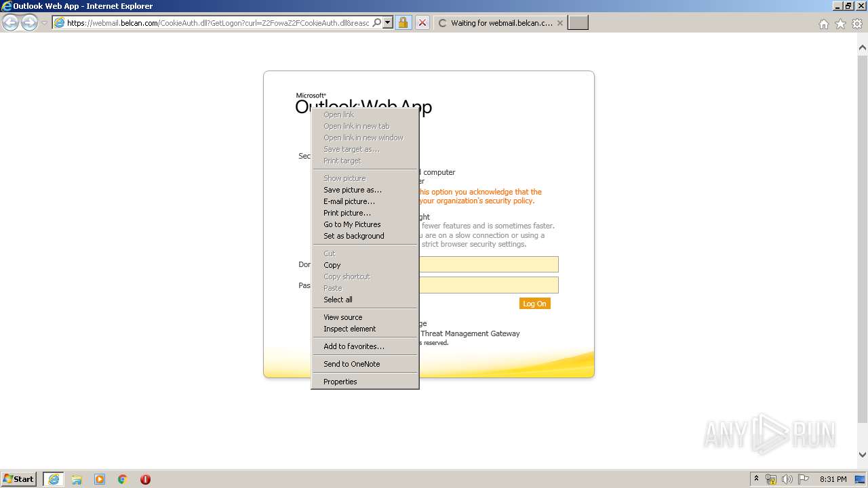
Task: View security report via the lock icon
Action: tap(403, 22)
